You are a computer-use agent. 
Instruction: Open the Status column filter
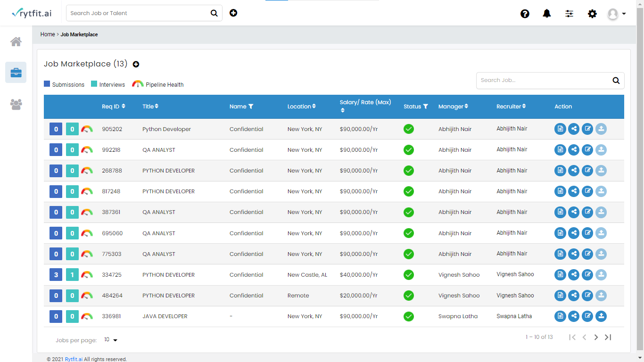425,107
